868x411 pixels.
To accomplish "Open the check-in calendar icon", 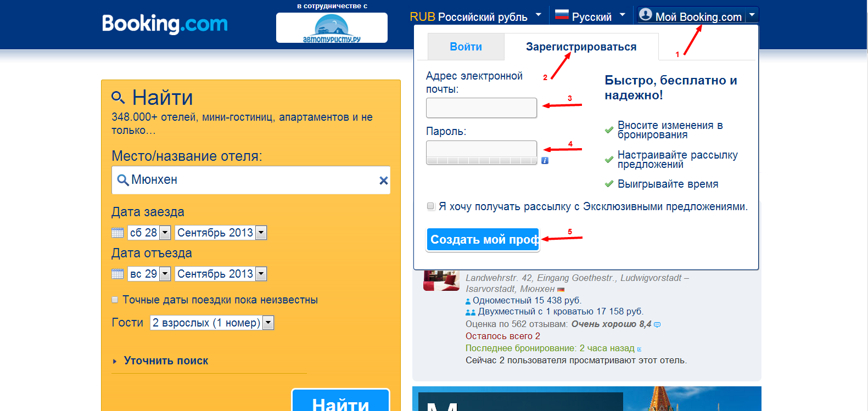I will [x=117, y=233].
